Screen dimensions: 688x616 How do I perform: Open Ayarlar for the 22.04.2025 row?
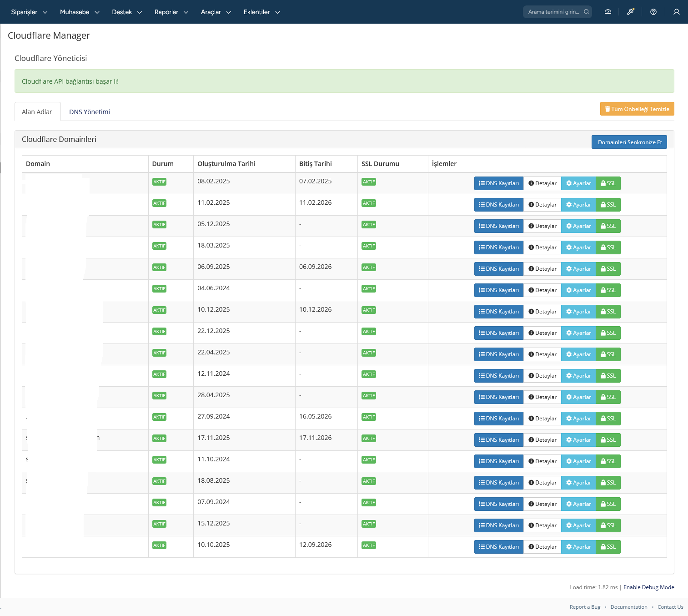click(578, 354)
